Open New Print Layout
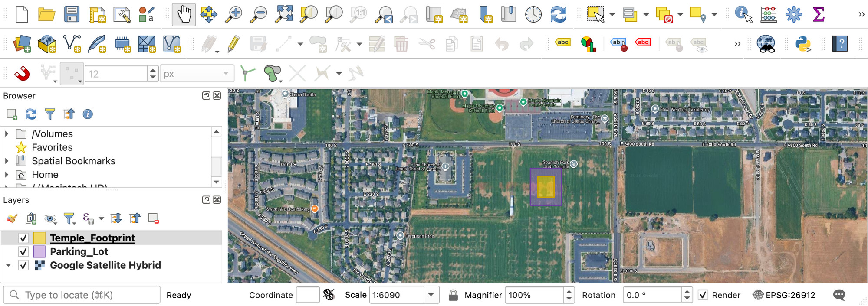Viewport: 868px width, 306px height. coord(97,14)
